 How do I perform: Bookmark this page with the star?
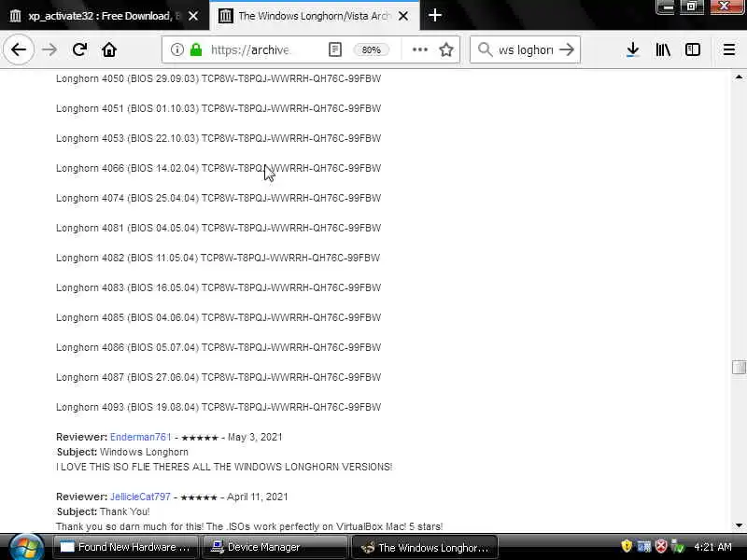446,49
